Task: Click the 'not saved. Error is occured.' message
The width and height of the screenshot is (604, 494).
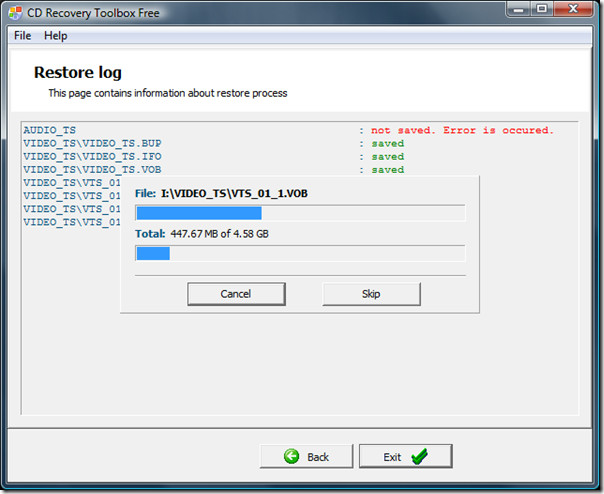Action: (462, 130)
